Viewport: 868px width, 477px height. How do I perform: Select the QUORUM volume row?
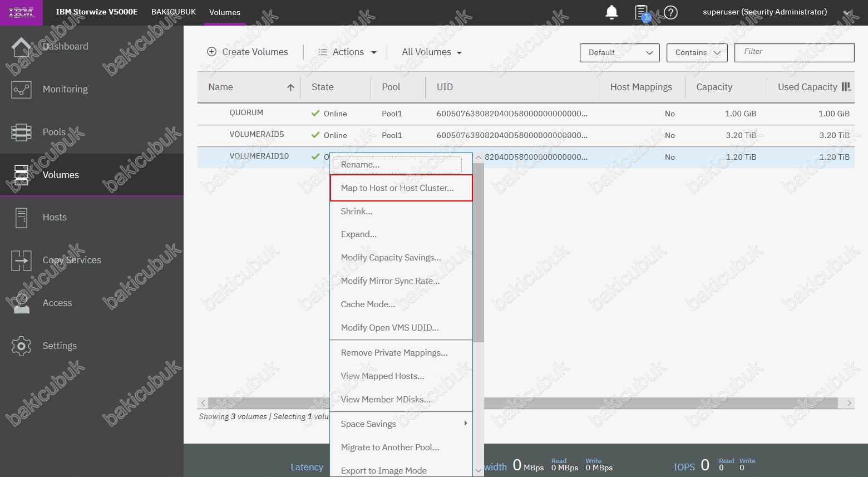(526, 113)
